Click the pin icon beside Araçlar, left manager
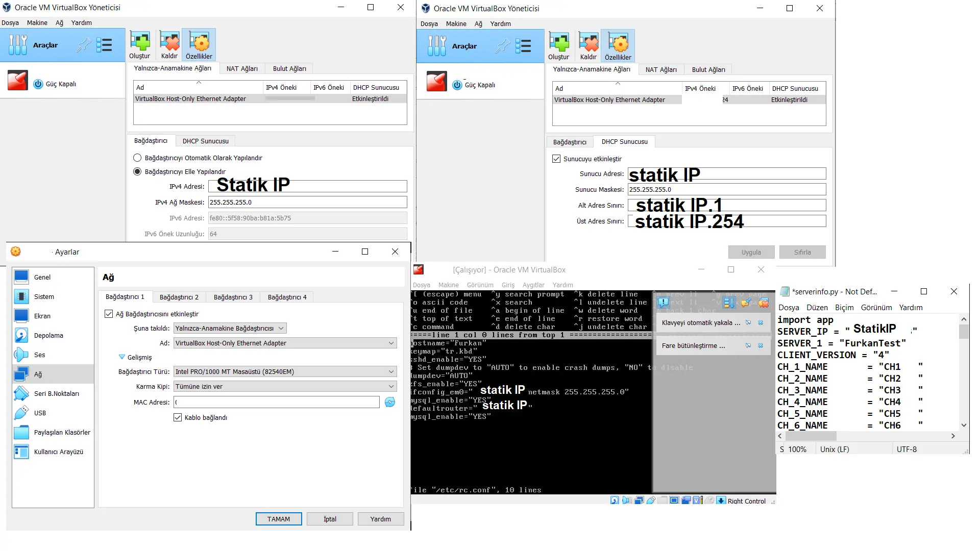This screenshot has height=551, width=980. 83,45
